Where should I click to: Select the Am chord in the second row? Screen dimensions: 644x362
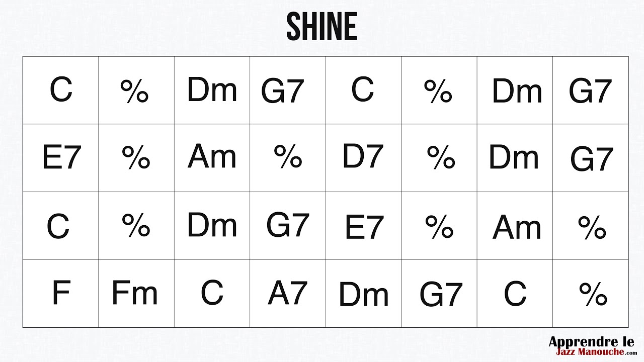coord(212,158)
